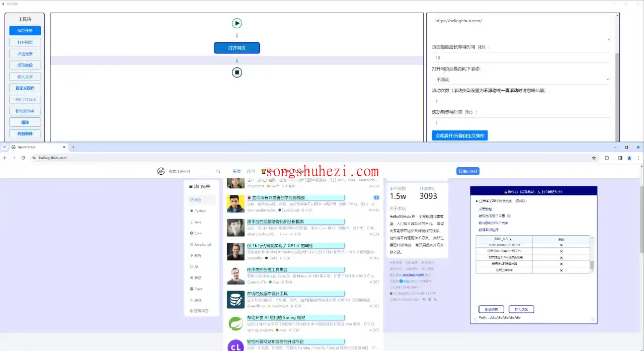Click kamranahmedse avatar thumbnail
This screenshot has height=351, width=644.
[x=235, y=203]
